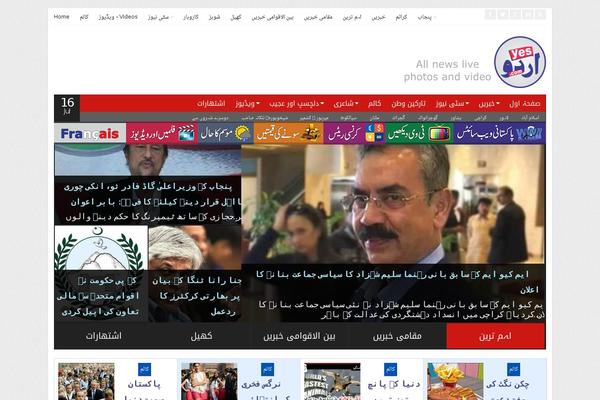Open the Facebook icon in the top bar

coord(490,15)
